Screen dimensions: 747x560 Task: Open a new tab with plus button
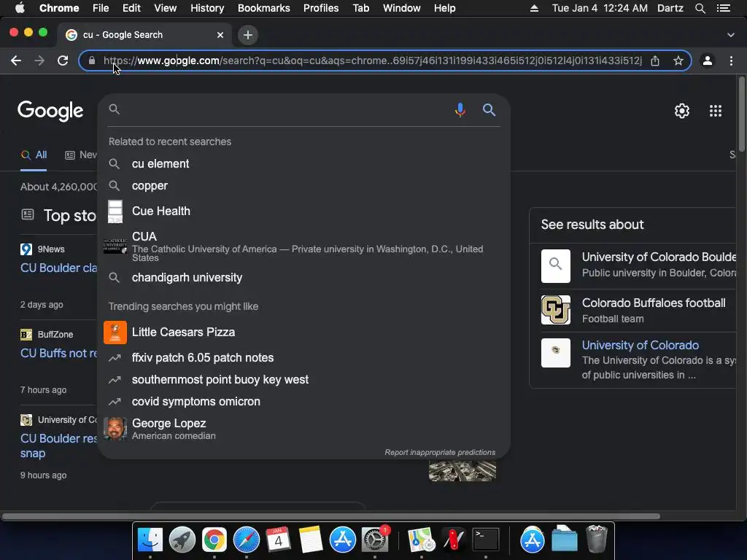(x=248, y=35)
